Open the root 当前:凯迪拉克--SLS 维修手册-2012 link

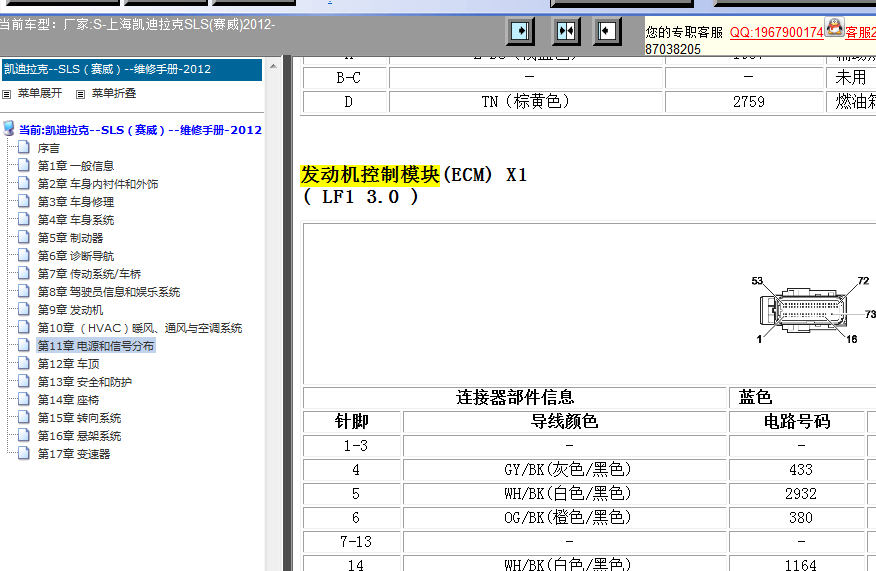140,130
